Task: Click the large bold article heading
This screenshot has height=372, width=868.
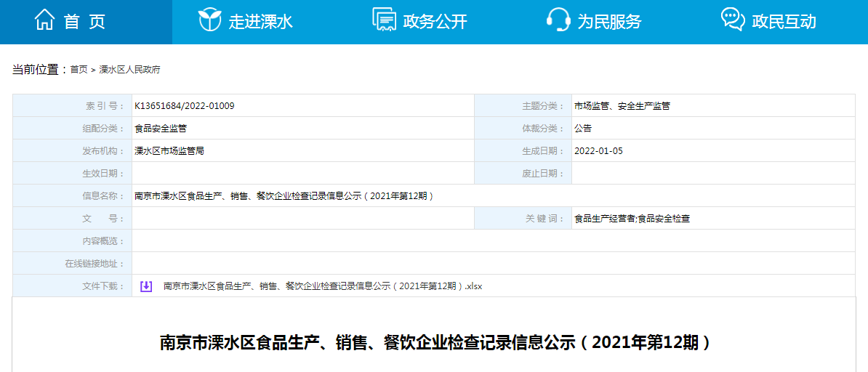Action: pos(435,342)
